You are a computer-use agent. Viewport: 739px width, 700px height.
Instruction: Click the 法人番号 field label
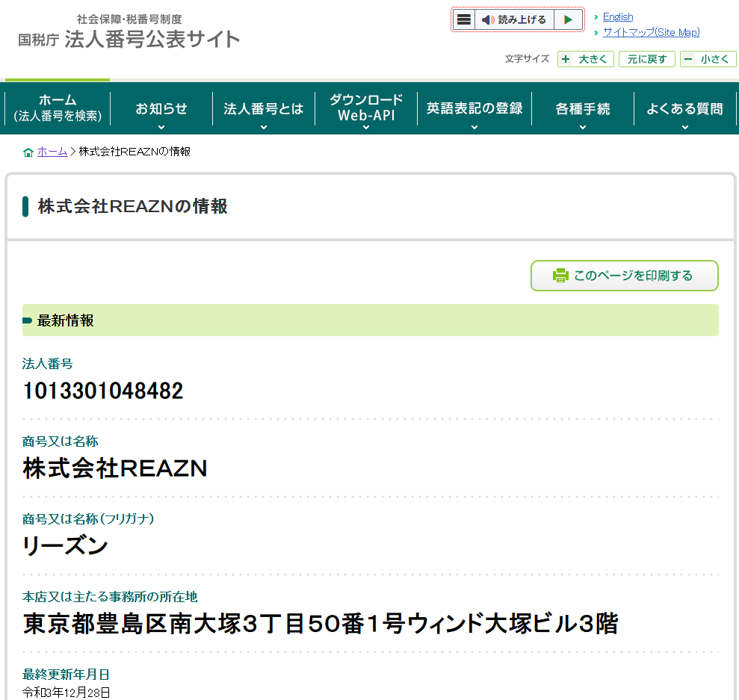click(48, 364)
